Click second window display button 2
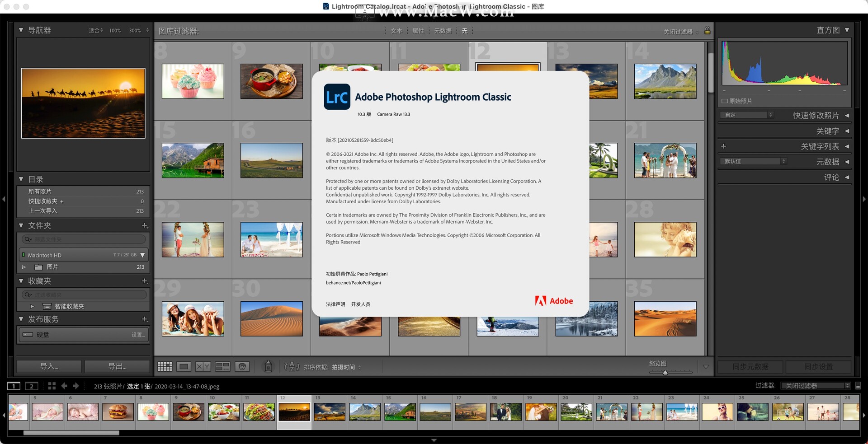This screenshot has width=868, height=444. tap(31, 386)
